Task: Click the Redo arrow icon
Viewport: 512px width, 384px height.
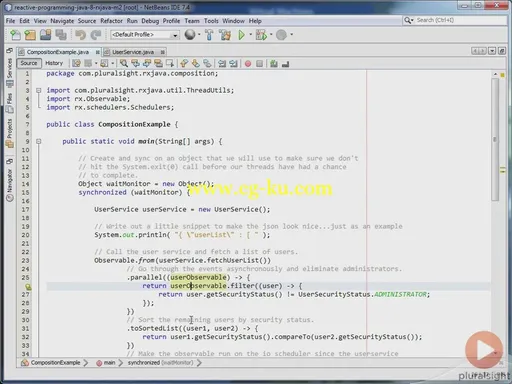Action: (96, 34)
